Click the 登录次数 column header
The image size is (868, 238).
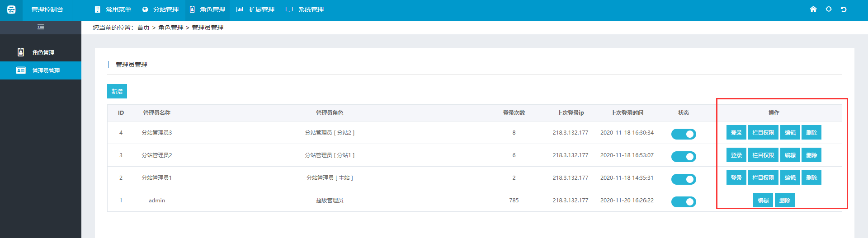pos(514,112)
